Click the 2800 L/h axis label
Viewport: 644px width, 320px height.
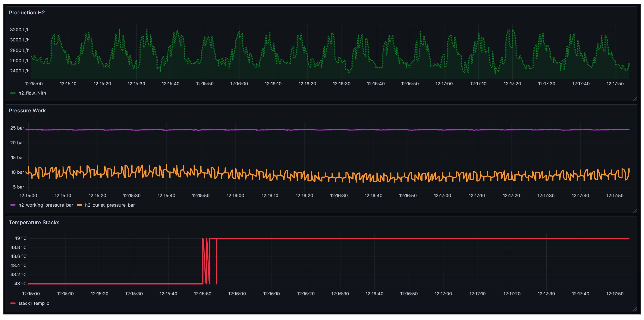(x=19, y=50)
